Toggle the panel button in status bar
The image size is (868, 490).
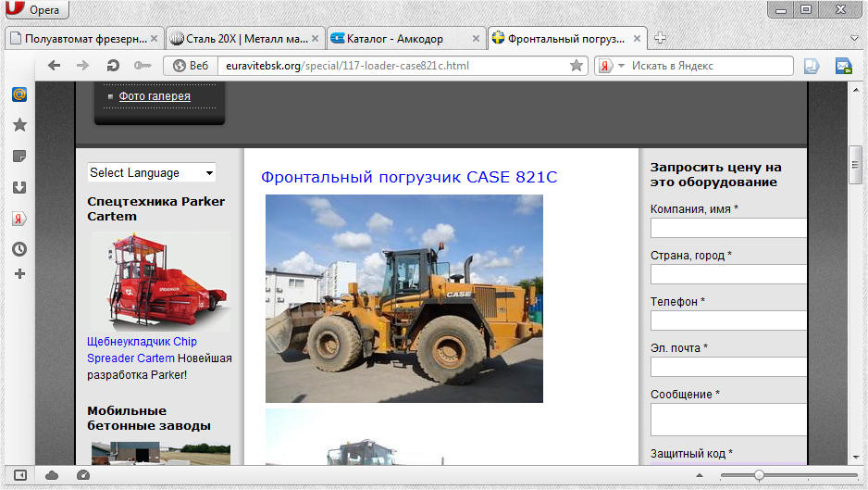click(x=20, y=475)
